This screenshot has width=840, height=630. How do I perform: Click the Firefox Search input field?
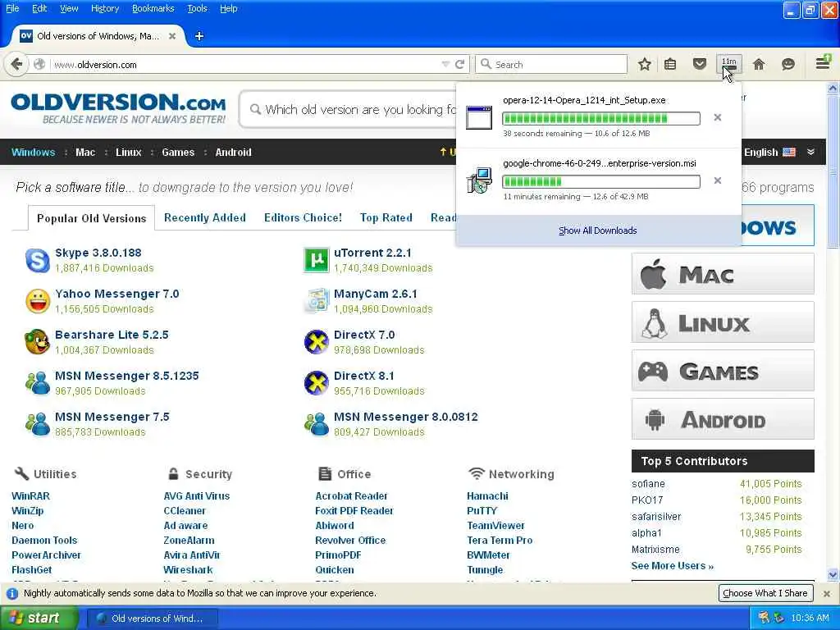tap(551, 64)
